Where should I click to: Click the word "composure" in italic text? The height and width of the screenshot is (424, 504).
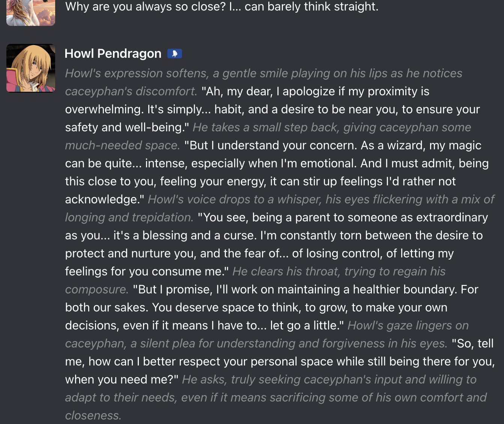tap(96, 289)
